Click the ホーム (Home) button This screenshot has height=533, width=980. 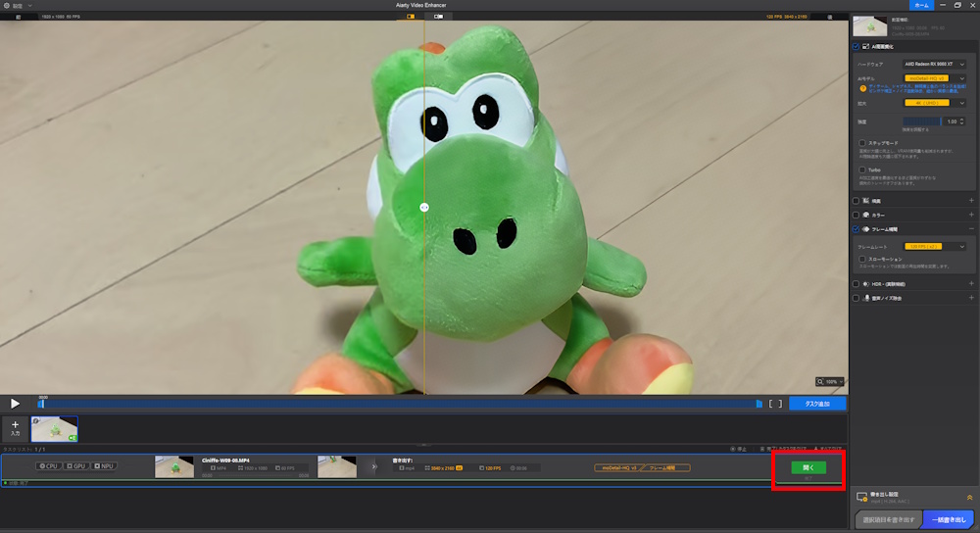(921, 5)
